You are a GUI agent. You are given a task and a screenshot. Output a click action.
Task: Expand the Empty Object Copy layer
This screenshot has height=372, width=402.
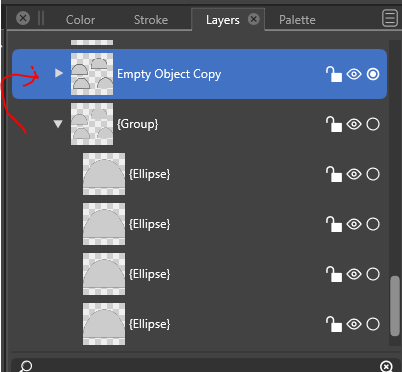click(59, 73)
